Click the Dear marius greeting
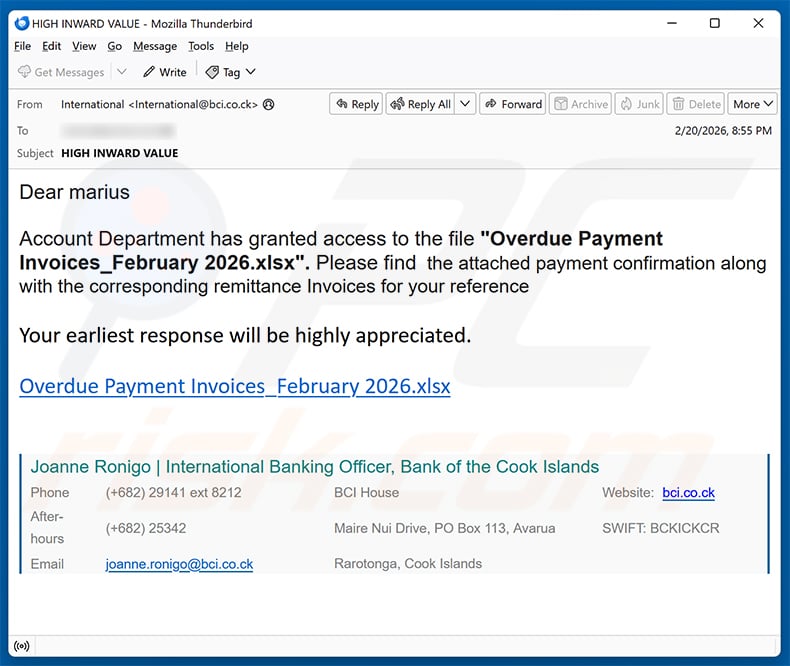Screen dimensions: 790x666 click(75, 192)
